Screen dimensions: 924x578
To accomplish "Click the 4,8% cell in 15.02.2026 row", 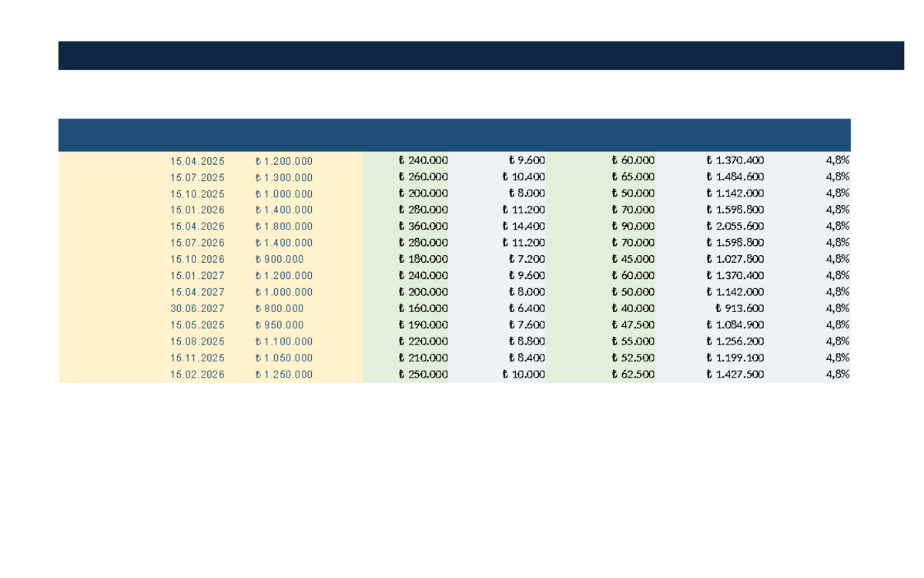I will (808, 374).
